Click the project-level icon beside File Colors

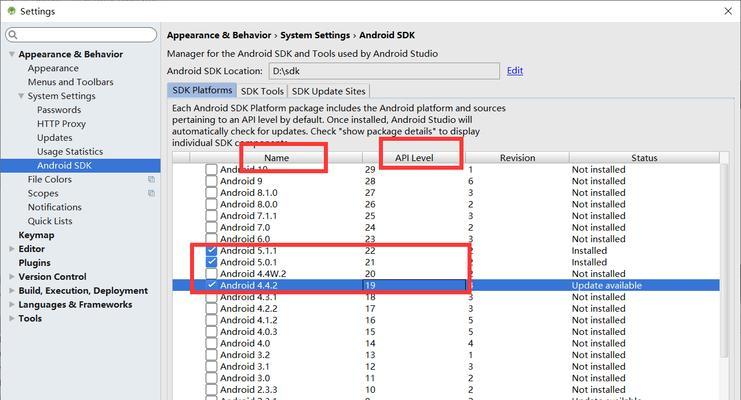click(x=151, y=179)
